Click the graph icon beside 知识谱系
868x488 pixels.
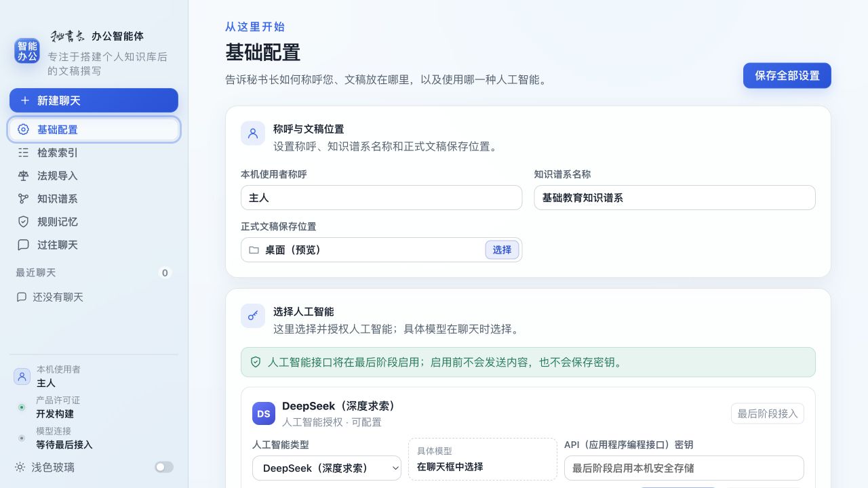click(23, 199)
